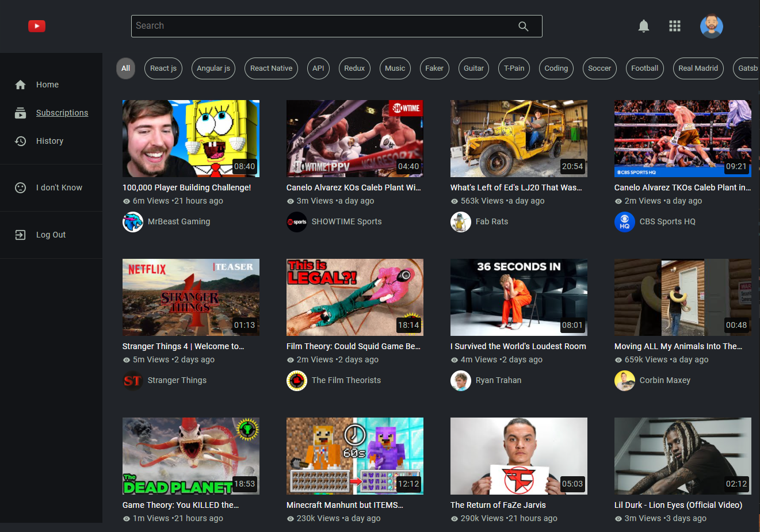Click the 'Fab Rats' channel name
Viewport: 760px width, 532px height.
(492, 221)
